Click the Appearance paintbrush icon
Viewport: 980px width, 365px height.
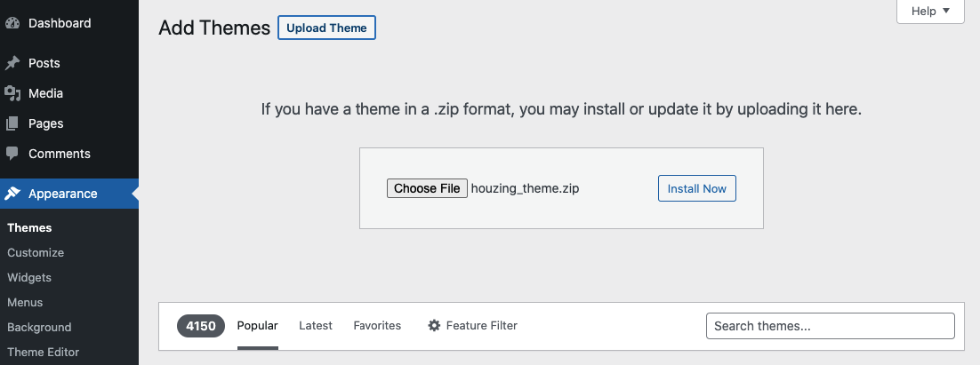click(12, 194)
